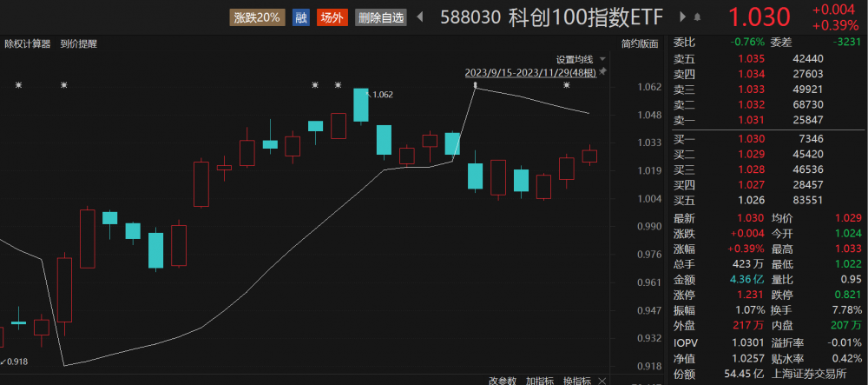Click the 融 margin tag
The image size is (868, 385).
click(301, 17)
